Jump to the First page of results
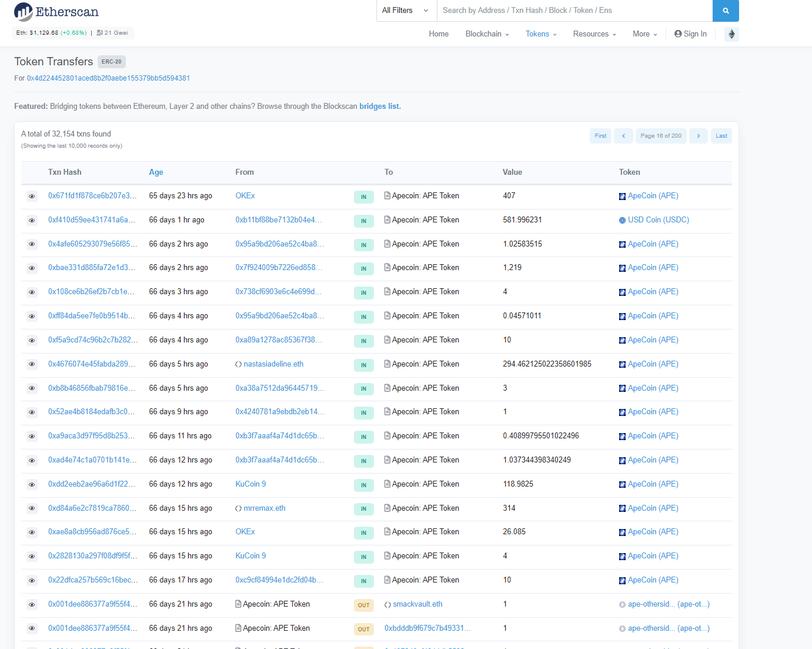812x649 pixels. click(x=600, y=136)
